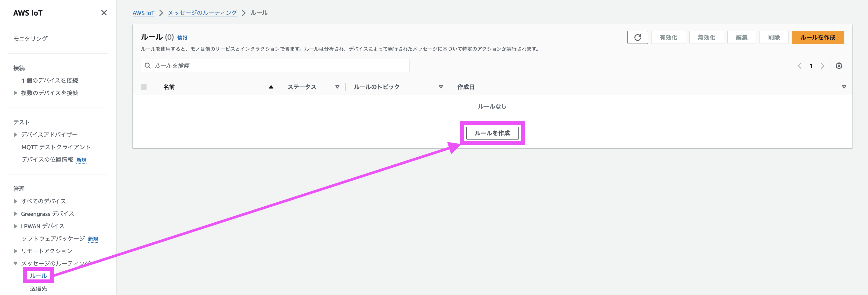This screenshot has width=868, height=295.
Task: Click 新規 badge beside デバイスの位置情報
Action: [x=81, y=160]
